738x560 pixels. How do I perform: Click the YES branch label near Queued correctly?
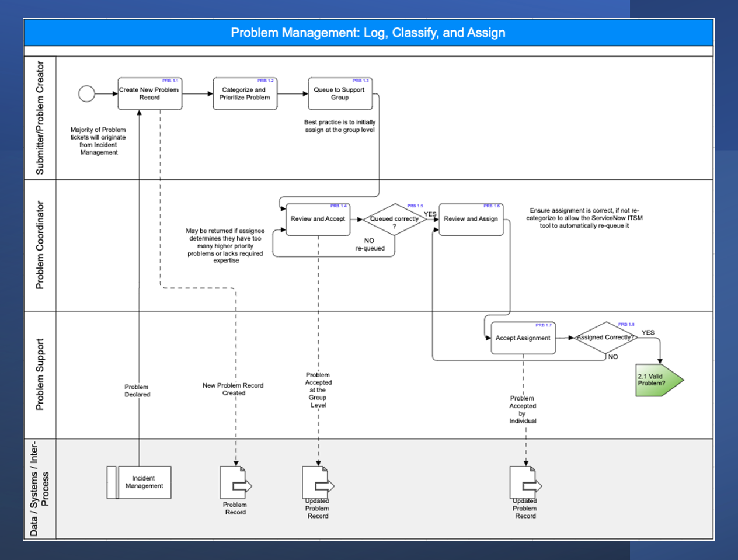[x=430, y=214]
